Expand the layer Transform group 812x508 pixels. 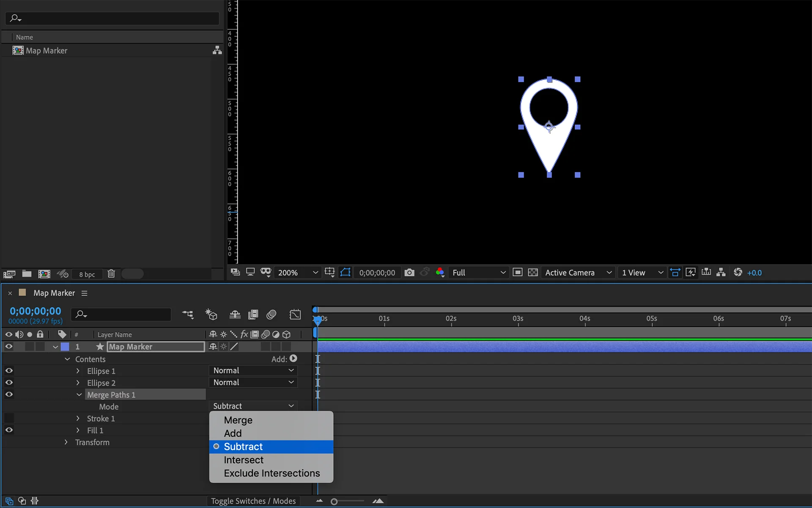point(66,442)
